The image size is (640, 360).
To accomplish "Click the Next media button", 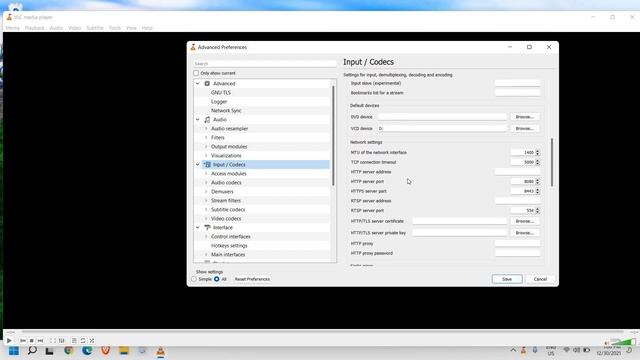I will pyautogui.click(x=40, y=340).
